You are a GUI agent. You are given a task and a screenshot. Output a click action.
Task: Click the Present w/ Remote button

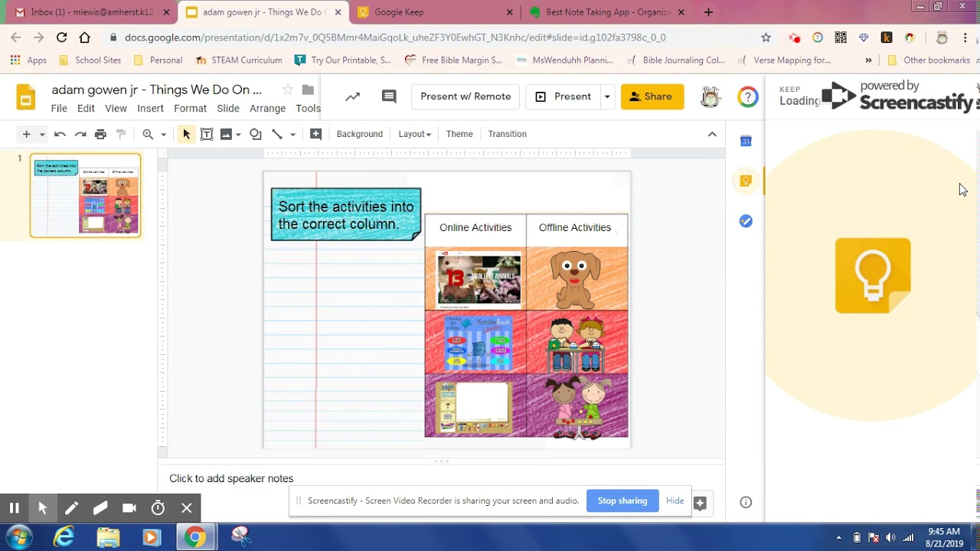[465, 96]
